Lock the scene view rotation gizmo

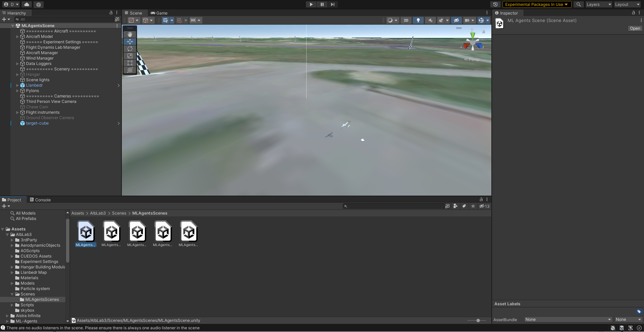coord(484,32)
